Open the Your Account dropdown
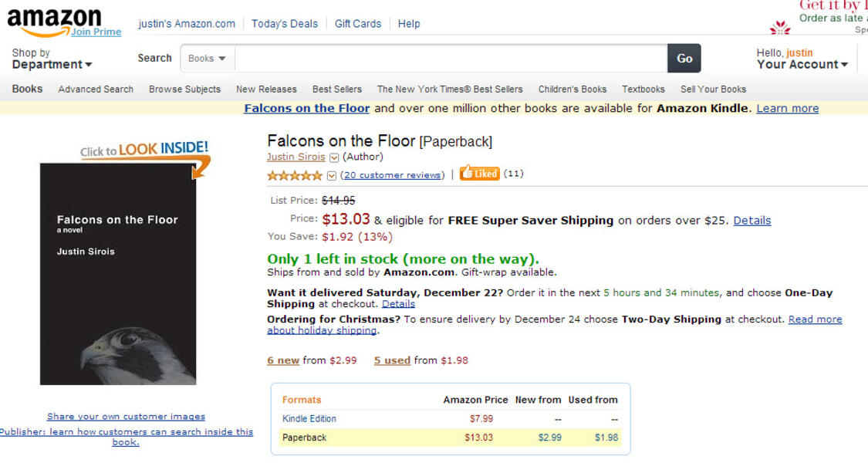The height and width of the screenshot is (463, 868). [802, 59]
